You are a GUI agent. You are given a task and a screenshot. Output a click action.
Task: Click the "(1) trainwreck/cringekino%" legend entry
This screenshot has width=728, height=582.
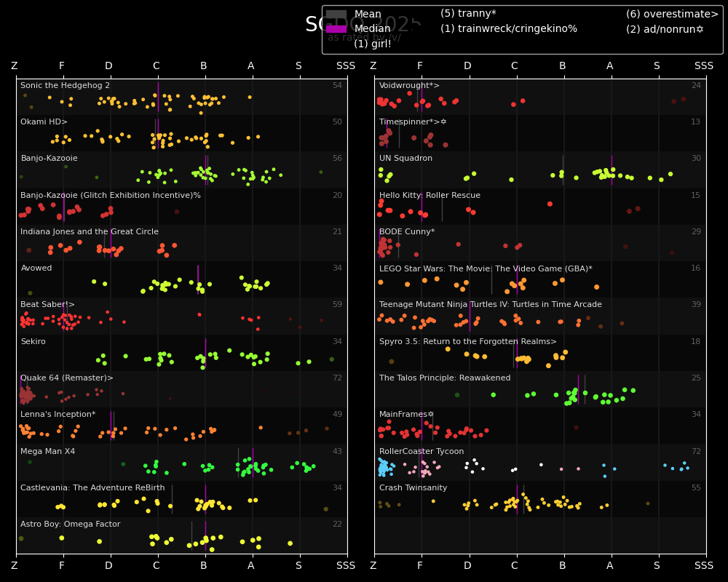point(509,29)
